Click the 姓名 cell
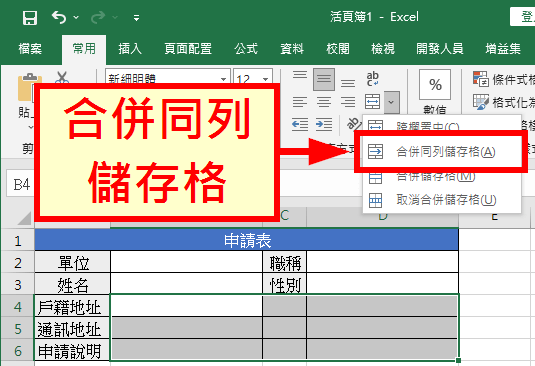The width and height of the screenshot is (535, 366). tap(73, 284)
